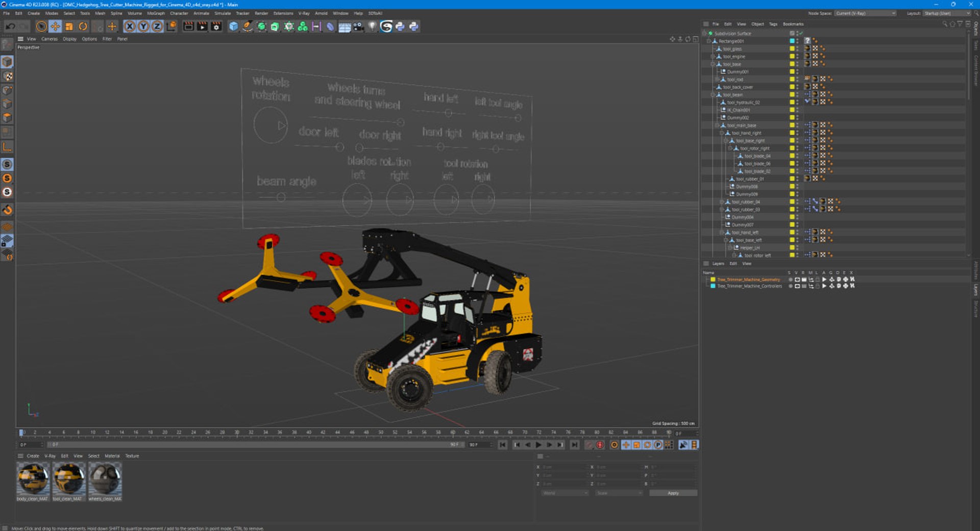Toggle the Y axis lock

click(x=143, y=27)
